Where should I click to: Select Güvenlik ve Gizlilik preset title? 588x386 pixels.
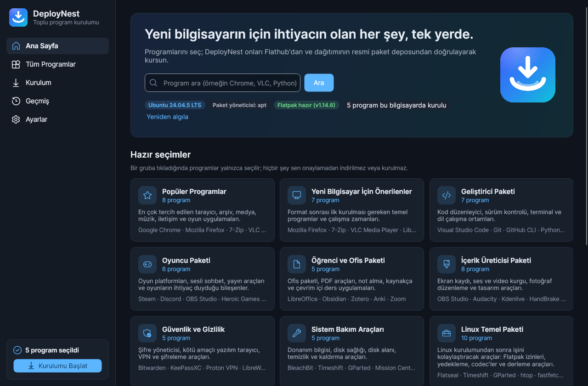(x=193, y=329)
